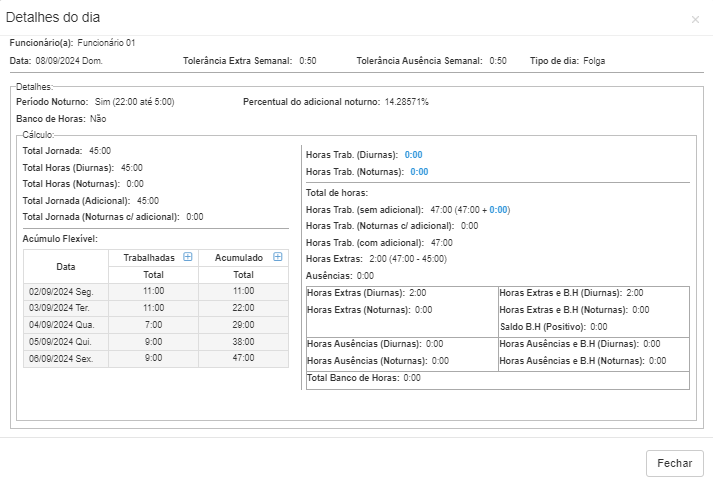The width and height of the screenshot is (713, 484).
Task: Expand the Acumulado column plus icon
Action: point(278,257)
